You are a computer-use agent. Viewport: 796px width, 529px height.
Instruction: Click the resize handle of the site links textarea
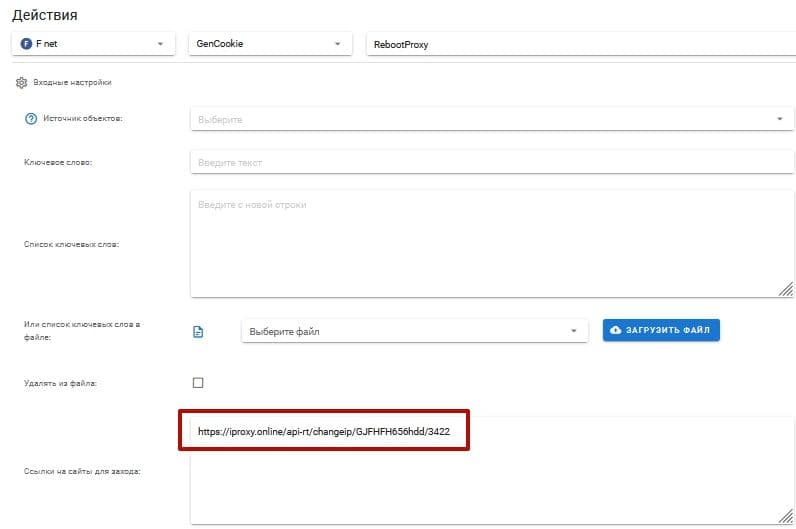(x=785, y=515)
